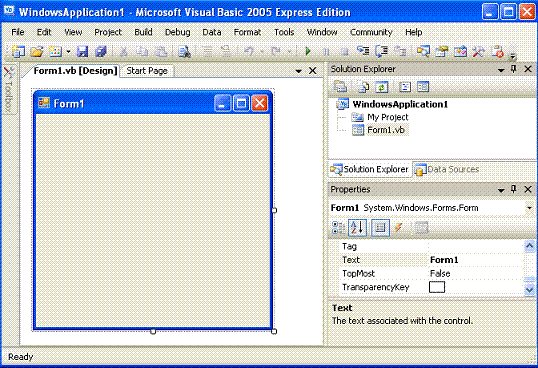The image size is (538, 368).
Task: Click the Text property value field
Action: [476, 260]
